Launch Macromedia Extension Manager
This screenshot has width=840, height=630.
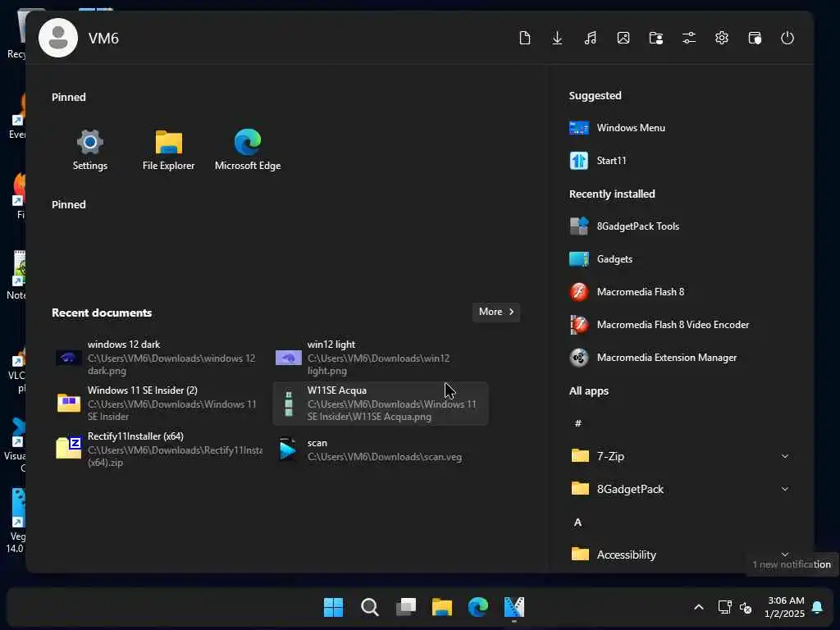(653, 358)
